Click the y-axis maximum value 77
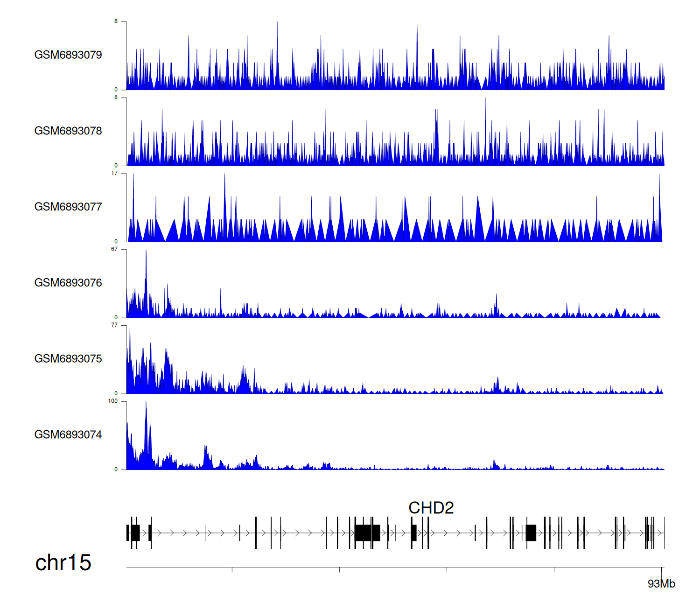The width and height of the screenshot is (700, 616). 114,325
